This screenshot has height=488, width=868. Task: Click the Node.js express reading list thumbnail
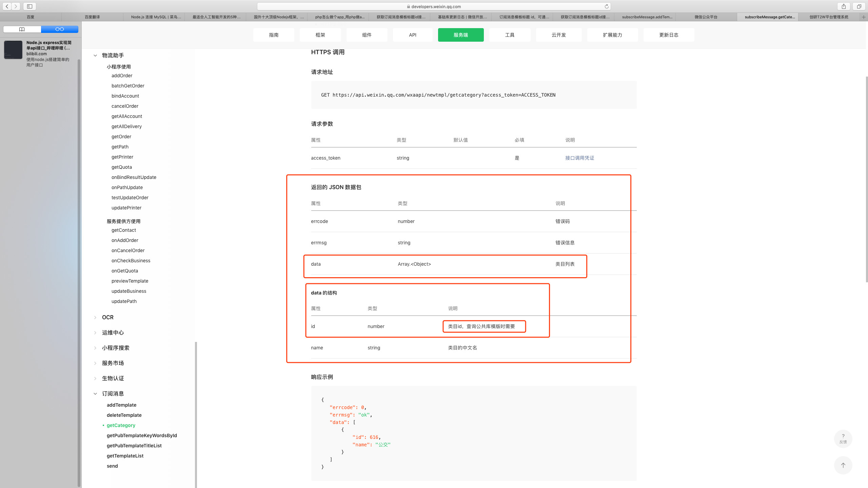coord(13,50)
